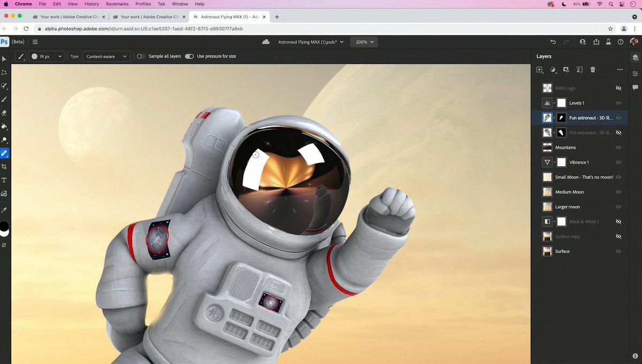
Task: Click the black foreground color swatch
Action: coord(4,226)
